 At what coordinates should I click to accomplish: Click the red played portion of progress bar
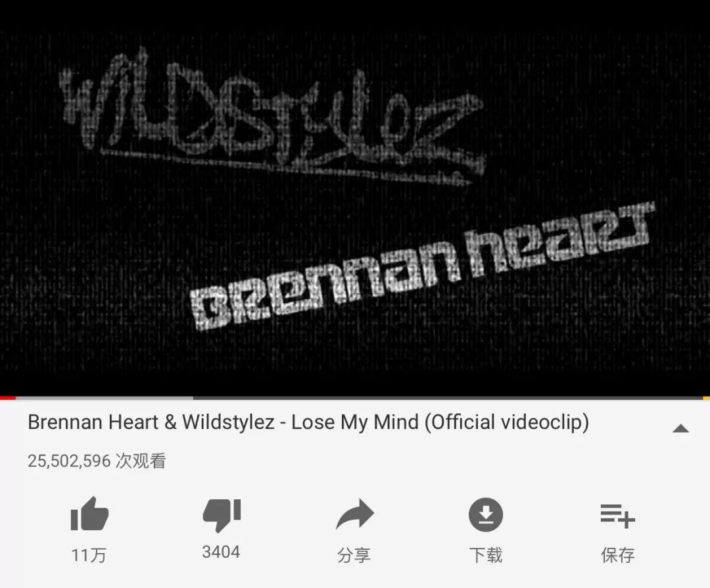[x=8, y=398]
